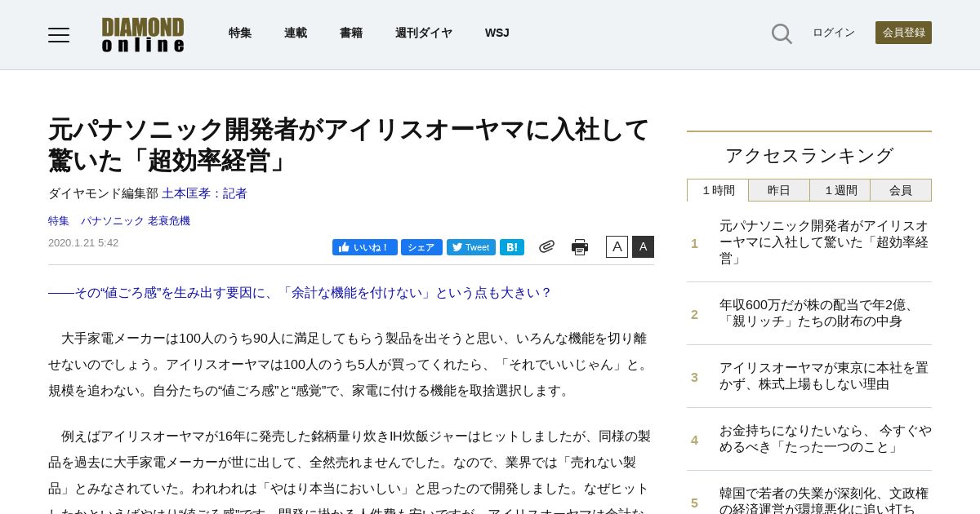Open the 週刊ダイヤ menu item
This screenshot has height=514, width=980.
[424, 33]
